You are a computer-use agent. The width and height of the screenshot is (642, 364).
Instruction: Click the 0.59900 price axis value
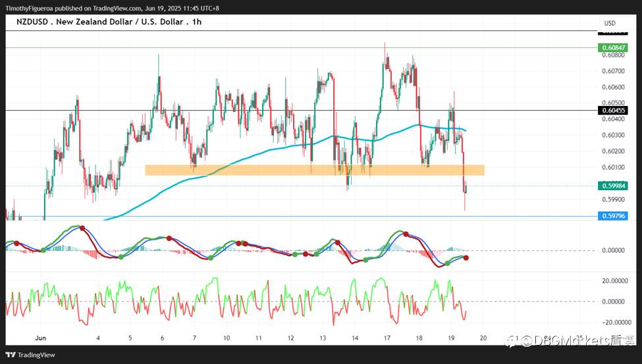tap(613, 199)
